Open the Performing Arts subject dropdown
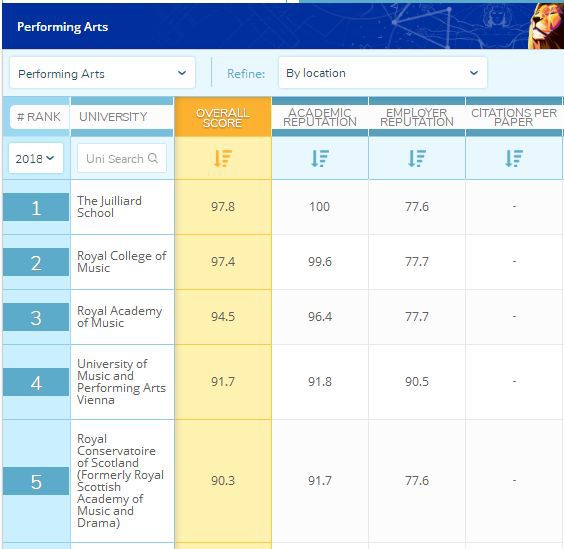 coord(103,73)
